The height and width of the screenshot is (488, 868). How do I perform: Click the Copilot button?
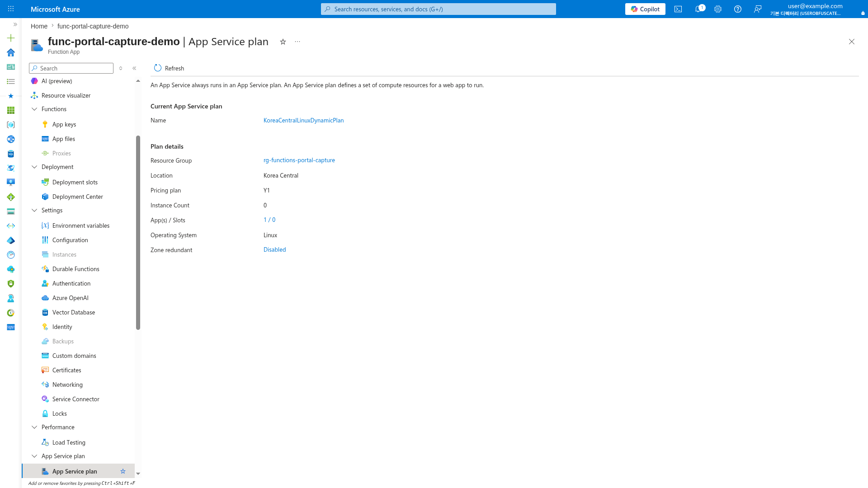point(645,9)
